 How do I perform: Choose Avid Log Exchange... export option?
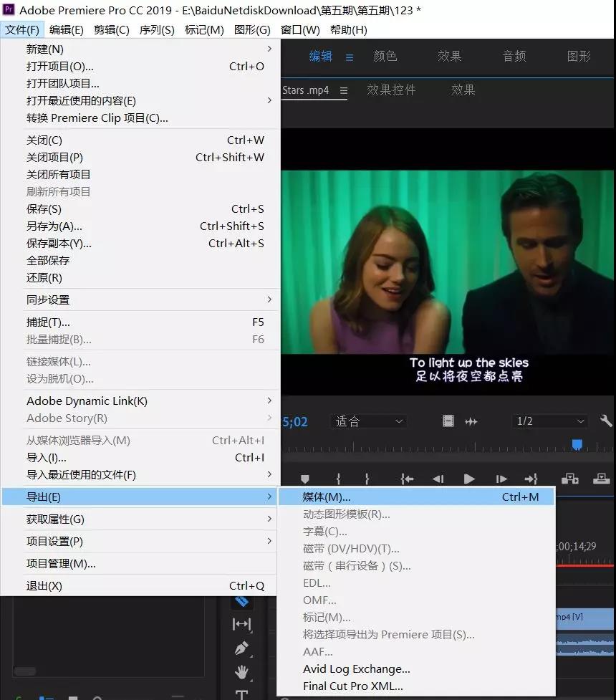coord(416,668)
